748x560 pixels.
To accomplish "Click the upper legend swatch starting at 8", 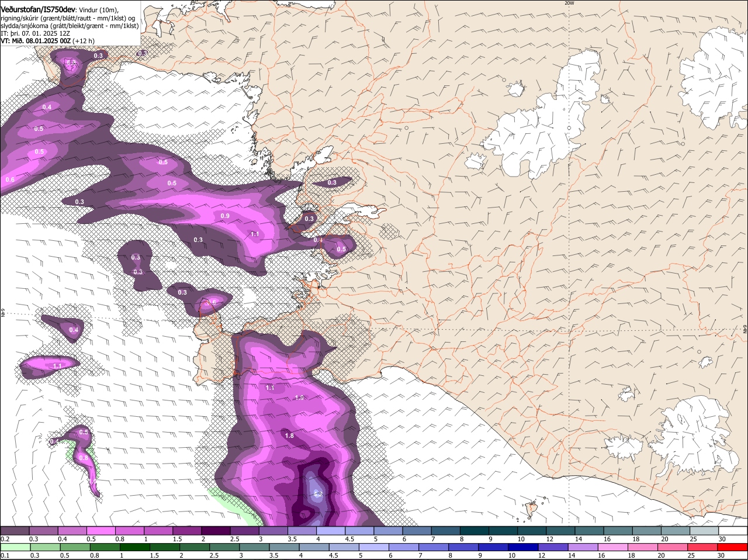I will [475, 531].
